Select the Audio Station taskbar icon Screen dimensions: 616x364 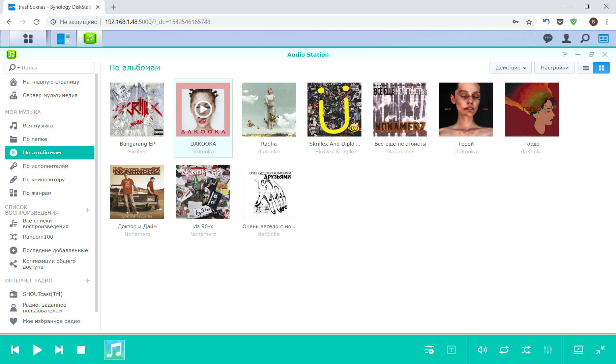click(x=90, y=38)
